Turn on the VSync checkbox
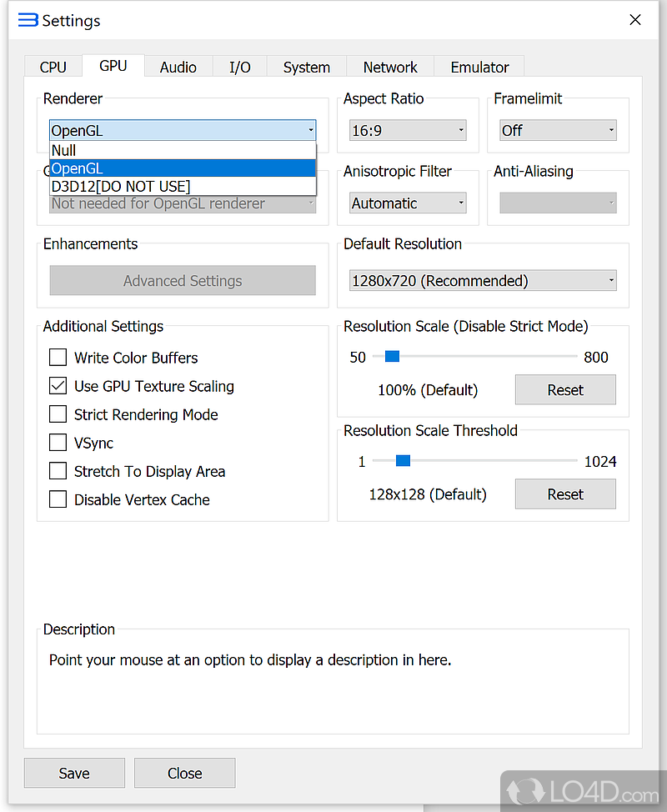Image resolution: width=667 pixels, height=812 pixels. 58,443
